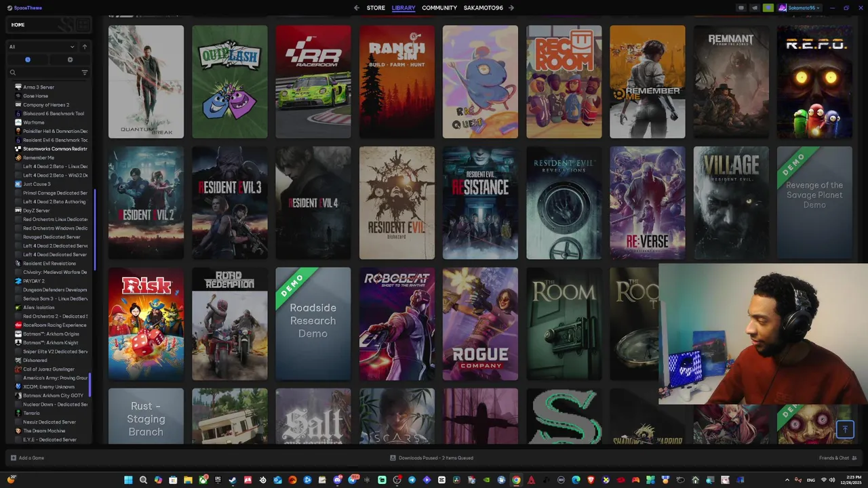Go forward with the right navigation arrow

point(511,8)
